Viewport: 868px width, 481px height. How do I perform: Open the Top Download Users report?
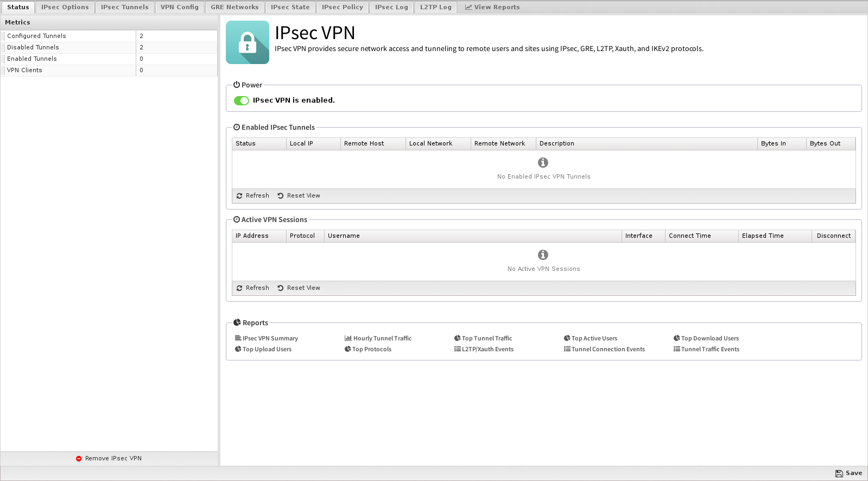tap(706, 338)
